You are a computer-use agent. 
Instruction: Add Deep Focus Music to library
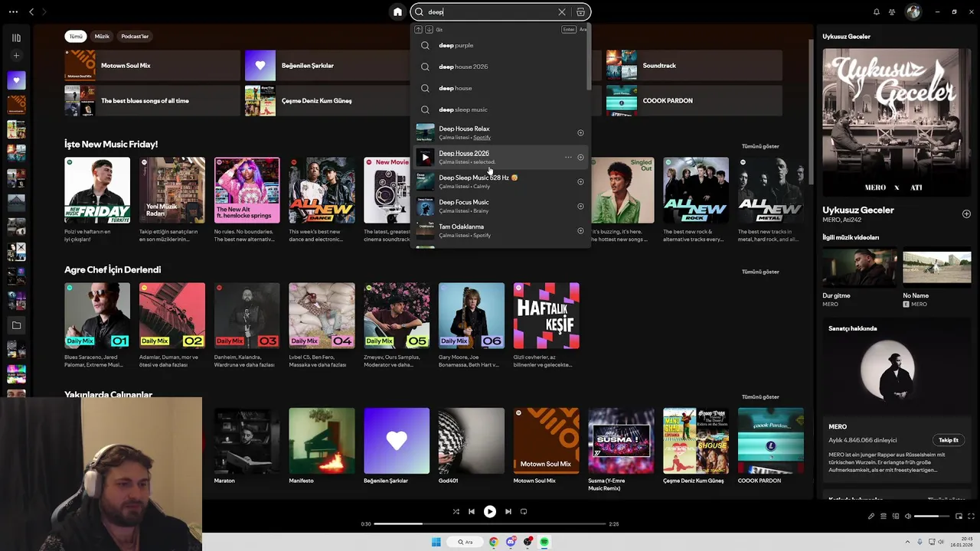[x=580, y=207]
